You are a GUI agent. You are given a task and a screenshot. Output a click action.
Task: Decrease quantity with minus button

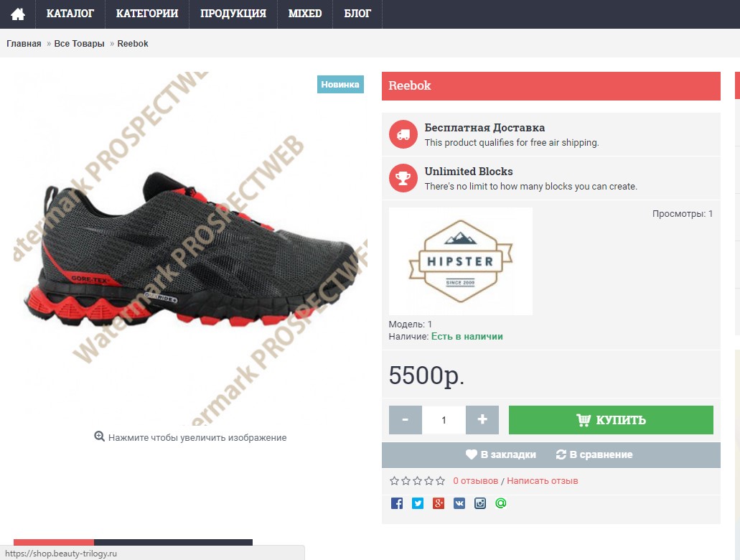pyautogui.click(x=406, y=420)
